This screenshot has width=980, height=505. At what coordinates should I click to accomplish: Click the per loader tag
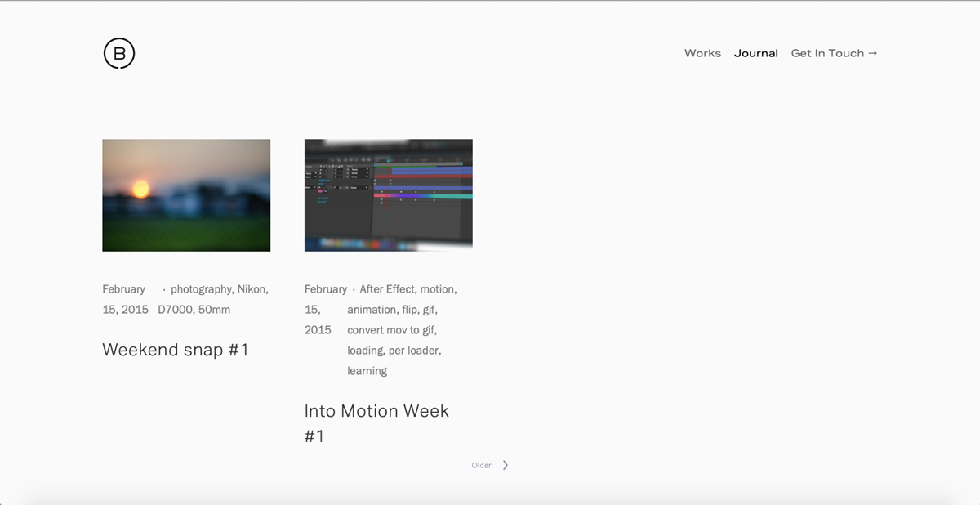pyautogui.click(x=415, y=350)
